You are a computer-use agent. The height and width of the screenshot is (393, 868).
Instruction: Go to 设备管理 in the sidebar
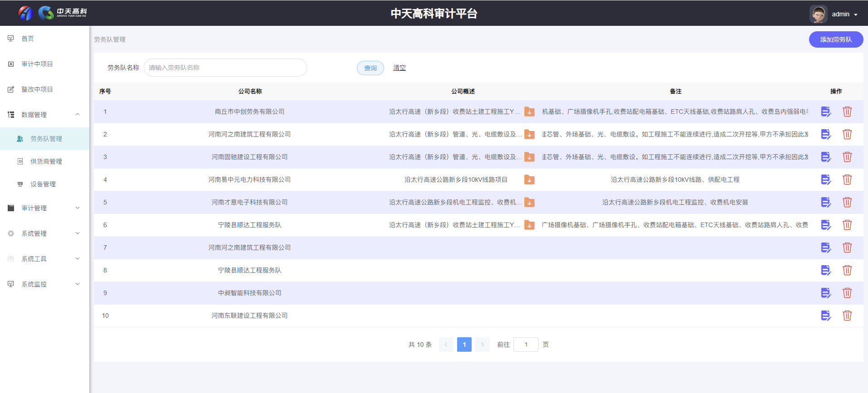point(43,184)
